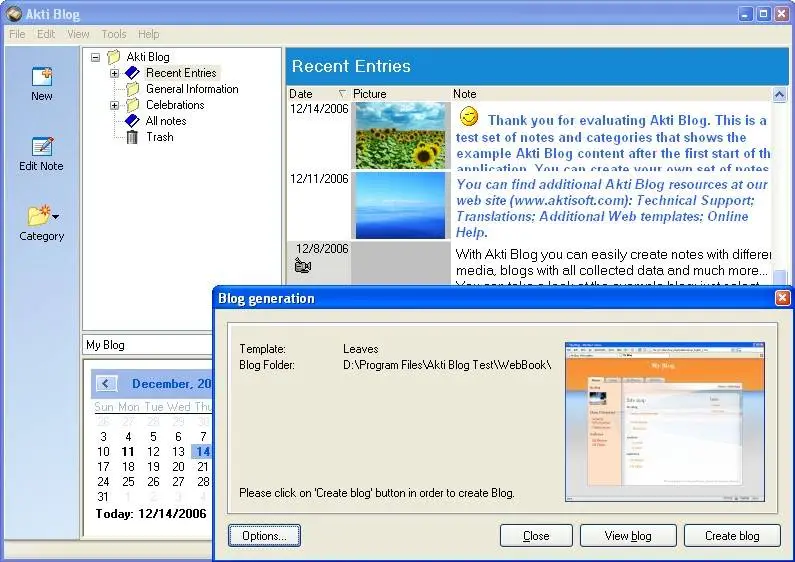The height and width of the screenshot is (562, 795).
Task: Click the Create blog button
Action: pyautogui.click(x=732, y=536)
